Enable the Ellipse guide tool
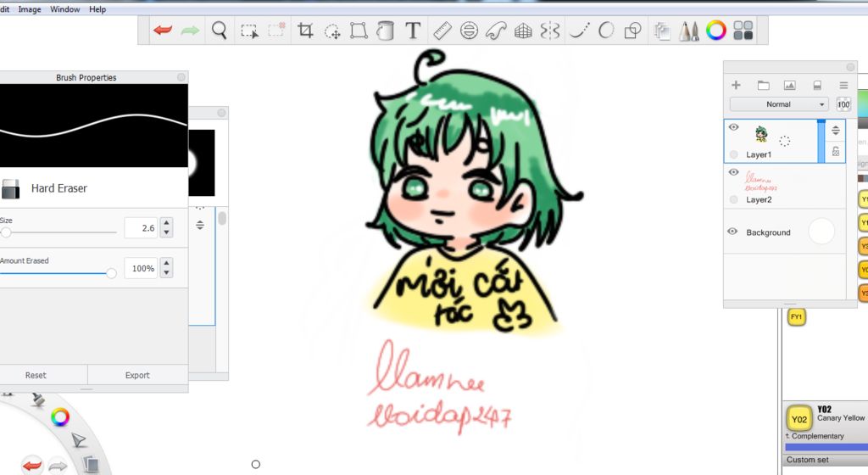This screenshot has height=475, width=868. point(469,31)
